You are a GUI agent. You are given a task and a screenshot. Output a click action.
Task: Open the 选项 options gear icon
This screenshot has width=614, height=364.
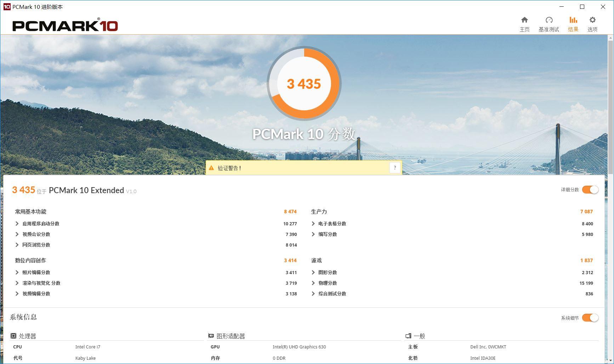click(592, 20)
